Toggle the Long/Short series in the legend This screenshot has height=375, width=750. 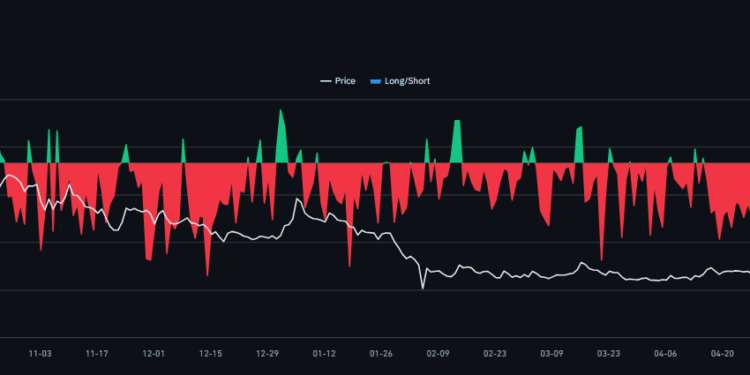click(x=400, y=81)
